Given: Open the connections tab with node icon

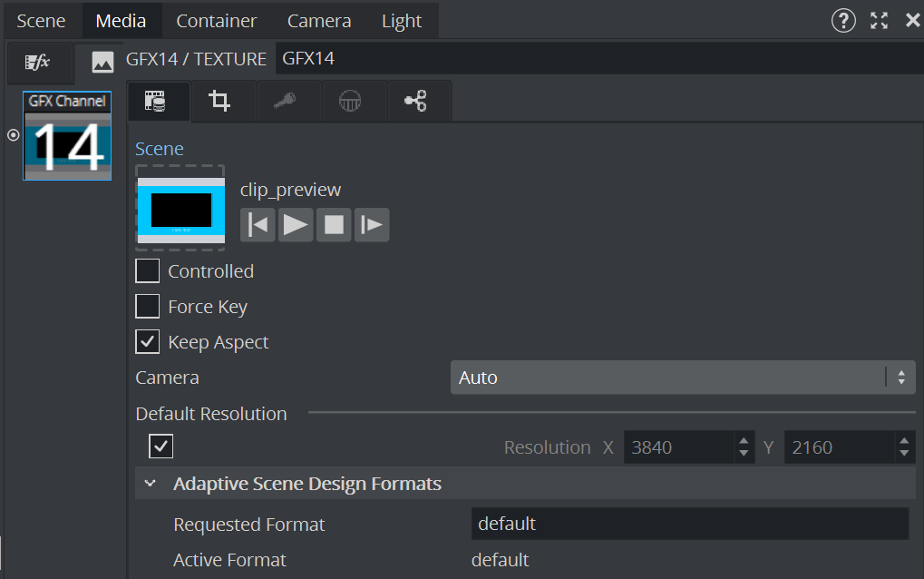Looking at the screenshot, I should (x=416, y=102).
